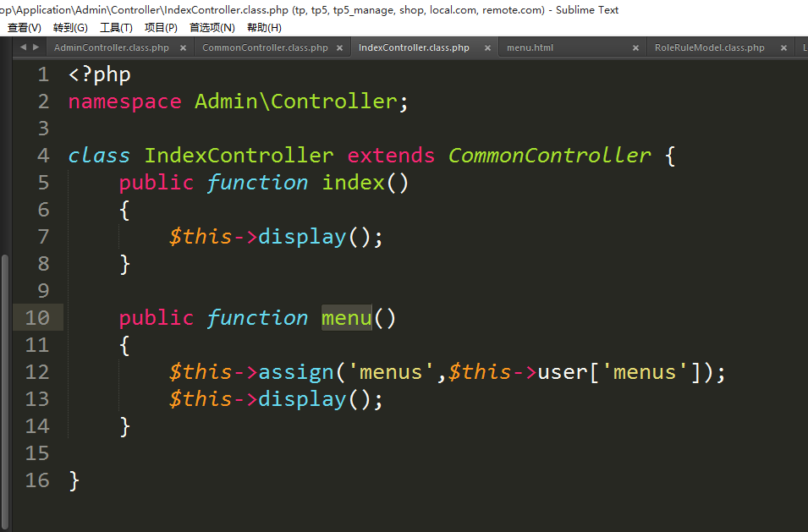The width and height of the screenshot is (808, 532).
Task: Open the 查看(V) menu
Action: click(x=24, y=27)
